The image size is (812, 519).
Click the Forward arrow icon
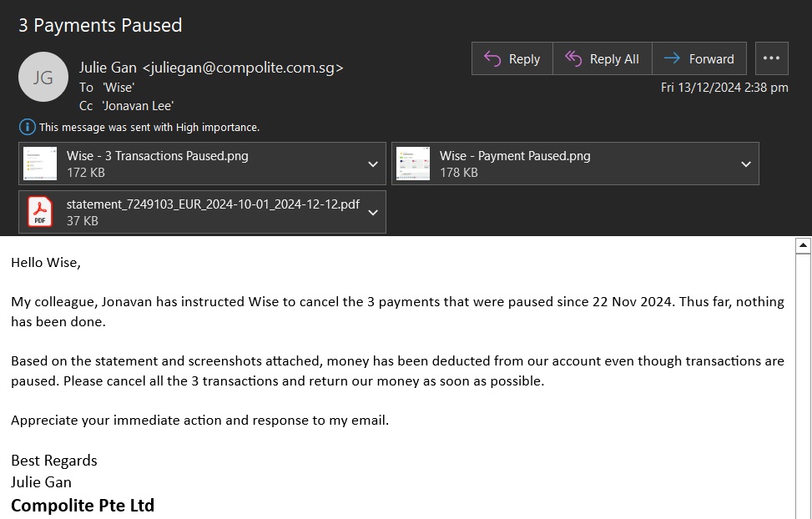pos(672,58)
